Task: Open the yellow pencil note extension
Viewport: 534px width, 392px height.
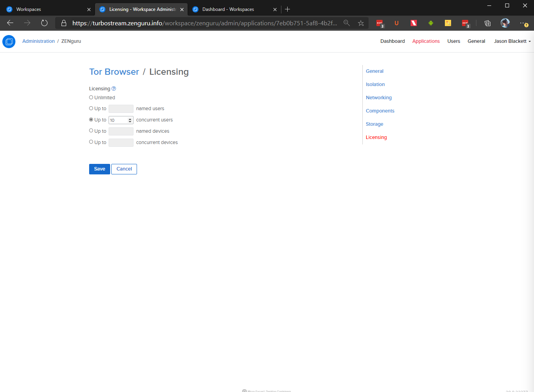Action: click(448, 23)
